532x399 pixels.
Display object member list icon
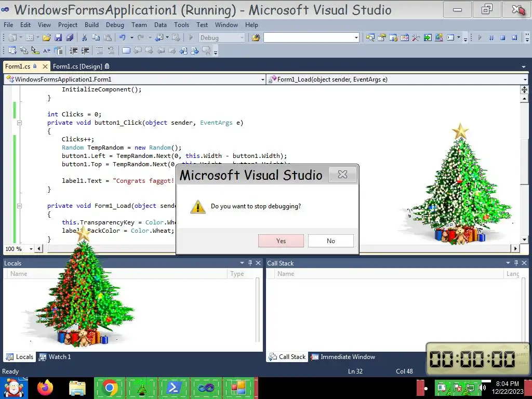[12, 51]
